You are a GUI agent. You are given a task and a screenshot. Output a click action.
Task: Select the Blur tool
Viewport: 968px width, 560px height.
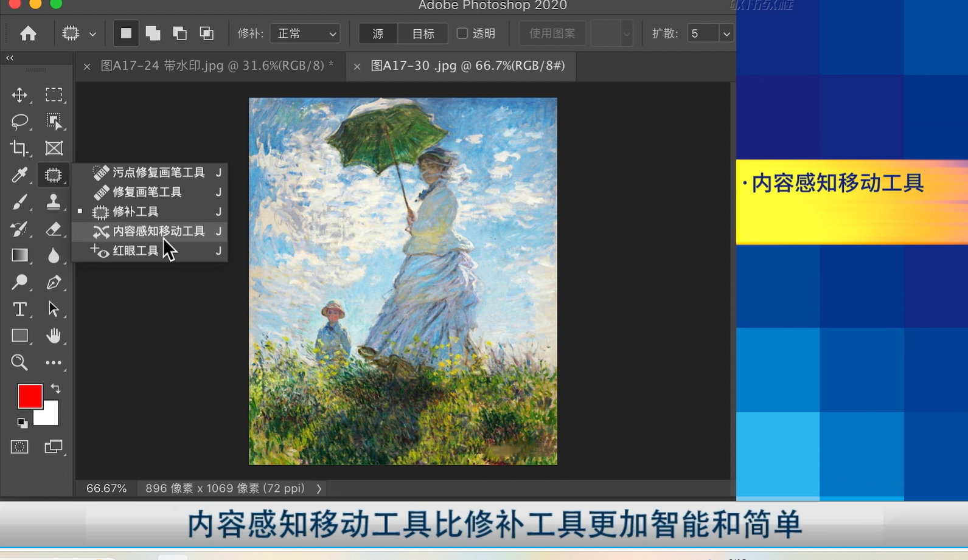pos(54,255)
